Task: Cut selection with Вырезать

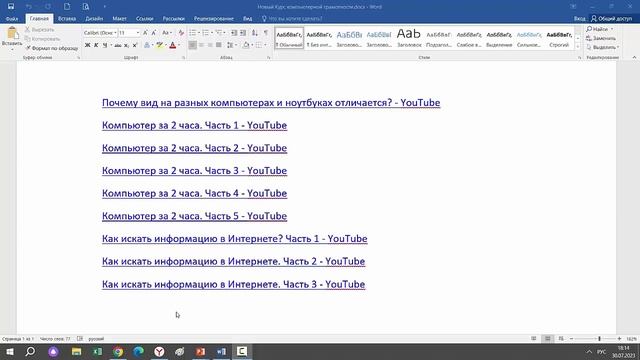Action: point(40,29)
